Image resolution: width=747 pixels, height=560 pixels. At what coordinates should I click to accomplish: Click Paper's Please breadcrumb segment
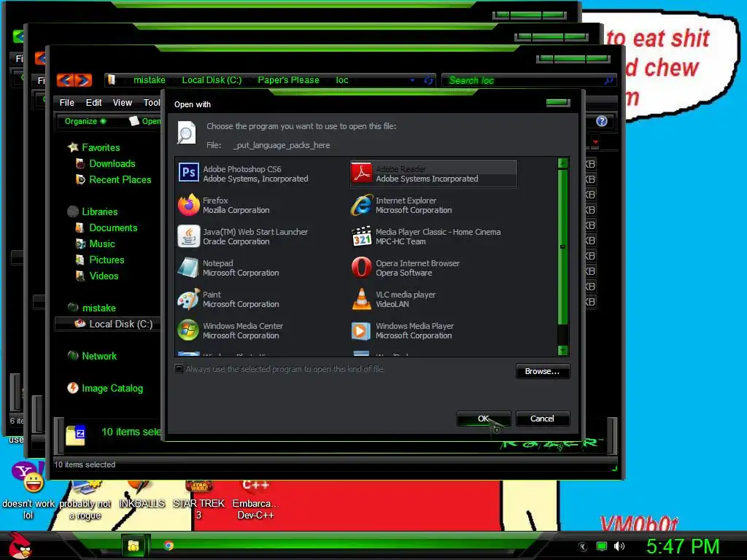point(288,80)
